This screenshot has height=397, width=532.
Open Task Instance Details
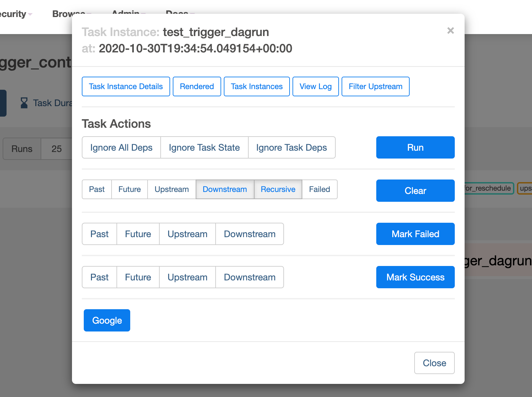(126, 86)
